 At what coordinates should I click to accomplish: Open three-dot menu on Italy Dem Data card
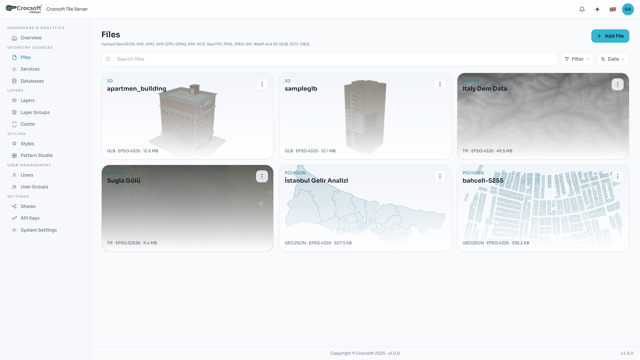pyautogui.click(x=617, y=84)
